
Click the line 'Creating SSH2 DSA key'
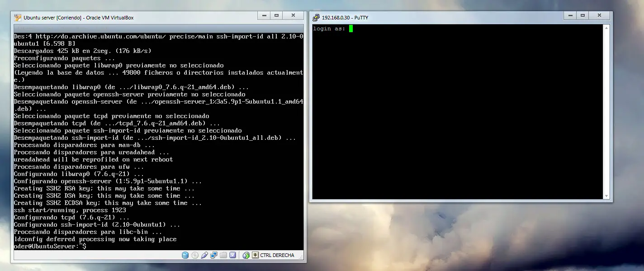tap(104, 195)
